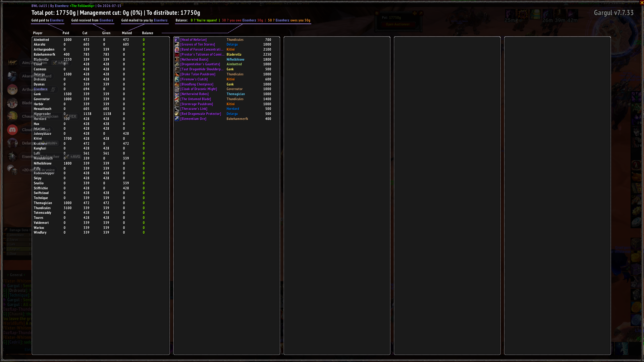Click Kitini's paid amount 3700
Image resolution: width=644 pixels, height=362 pixels.
pyautogui.click(x=67, y=139)
